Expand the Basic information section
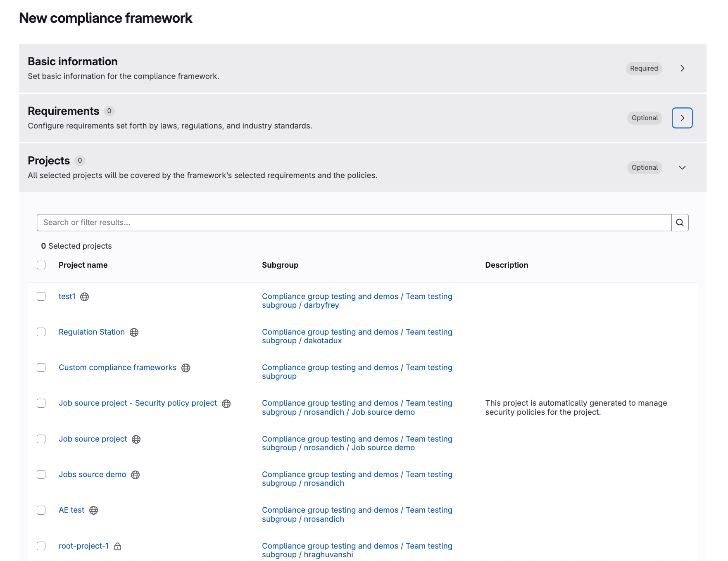Viewport: 728px width, 561px height. point(682,69)
